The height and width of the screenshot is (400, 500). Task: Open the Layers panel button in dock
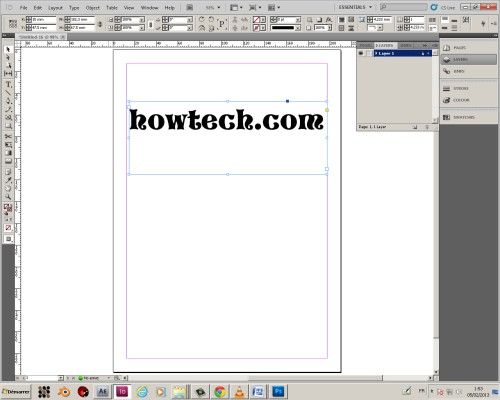[468, 60]
